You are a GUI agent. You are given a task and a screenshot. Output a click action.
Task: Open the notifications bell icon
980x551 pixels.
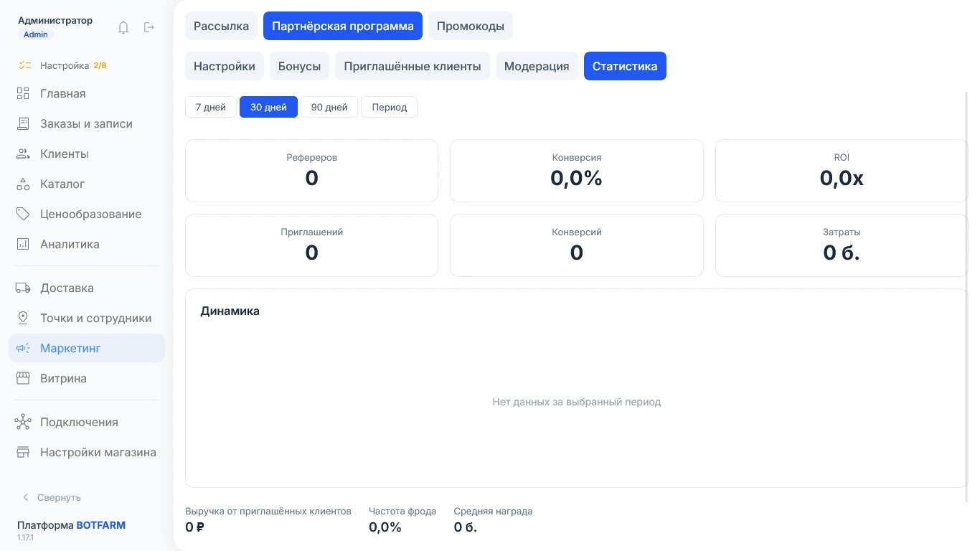click(x=123, y=27)
